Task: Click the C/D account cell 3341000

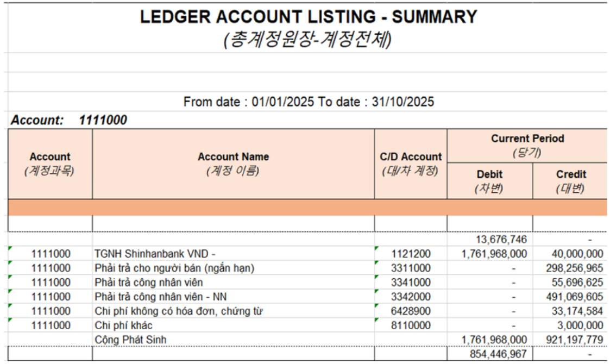Action: click(x=411, y=283)
